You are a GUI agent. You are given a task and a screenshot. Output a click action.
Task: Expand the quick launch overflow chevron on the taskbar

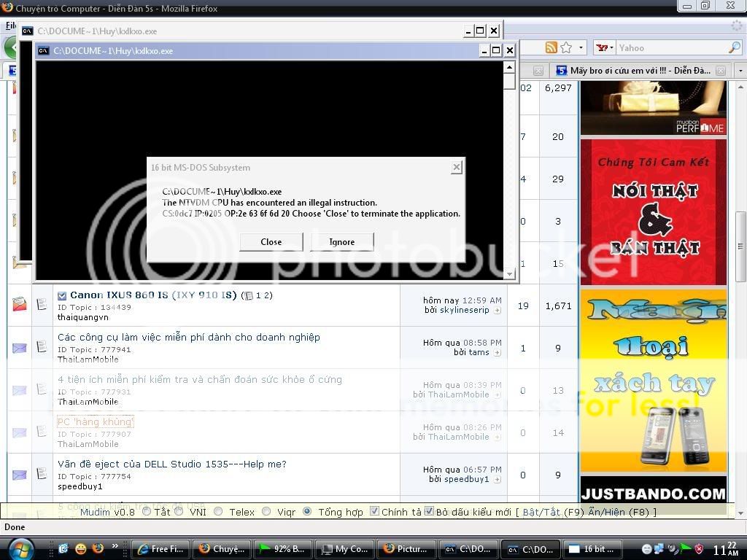coord(115,545)
